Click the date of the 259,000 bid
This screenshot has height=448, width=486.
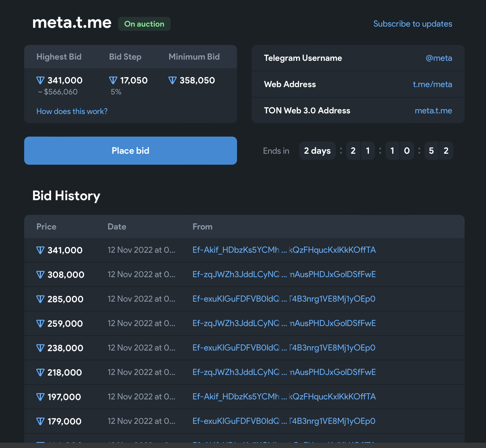pyautogui.click(x=141, y=323)
